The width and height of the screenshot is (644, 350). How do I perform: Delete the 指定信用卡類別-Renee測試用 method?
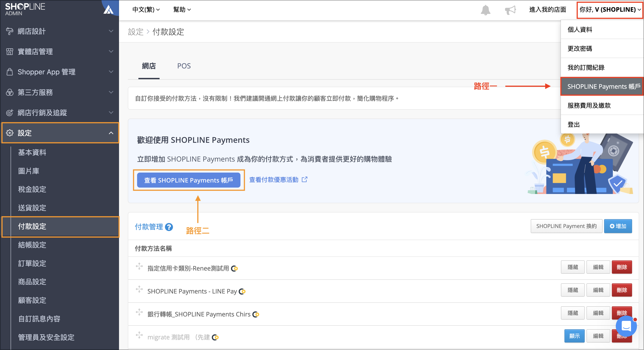point(622,267)
